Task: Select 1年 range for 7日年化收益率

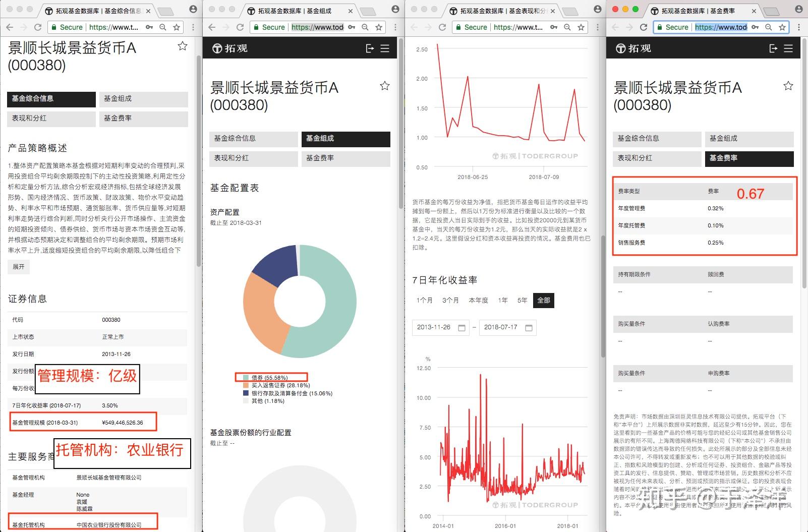Action: tap(503, 300)
